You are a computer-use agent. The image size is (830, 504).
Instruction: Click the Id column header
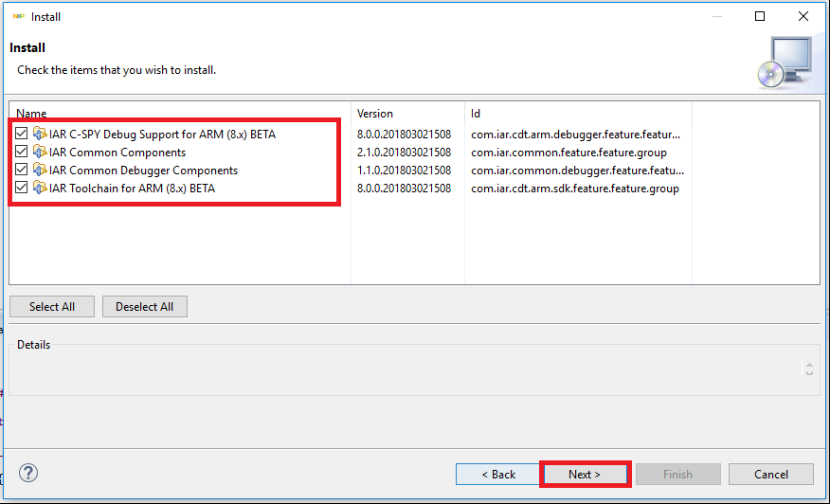[578, 114]
